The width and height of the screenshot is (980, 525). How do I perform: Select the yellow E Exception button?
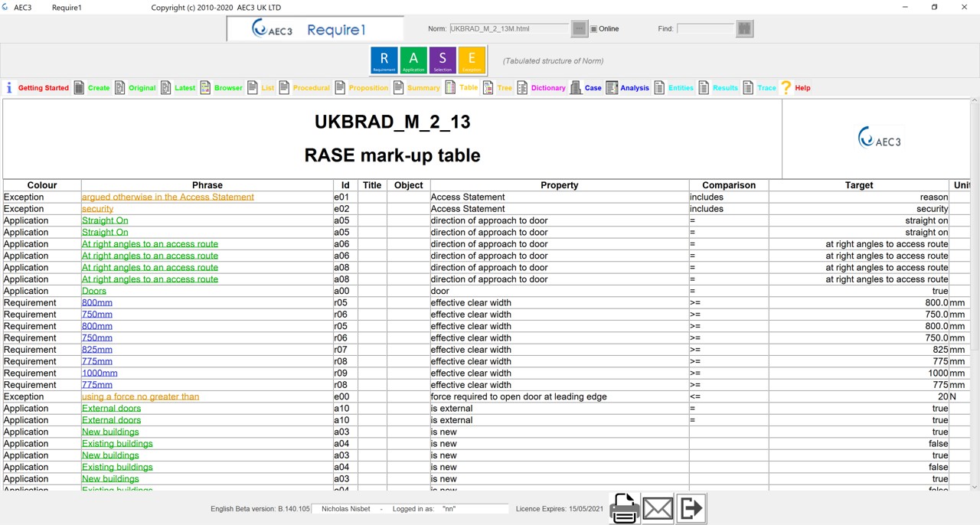[x=472, y=60]
